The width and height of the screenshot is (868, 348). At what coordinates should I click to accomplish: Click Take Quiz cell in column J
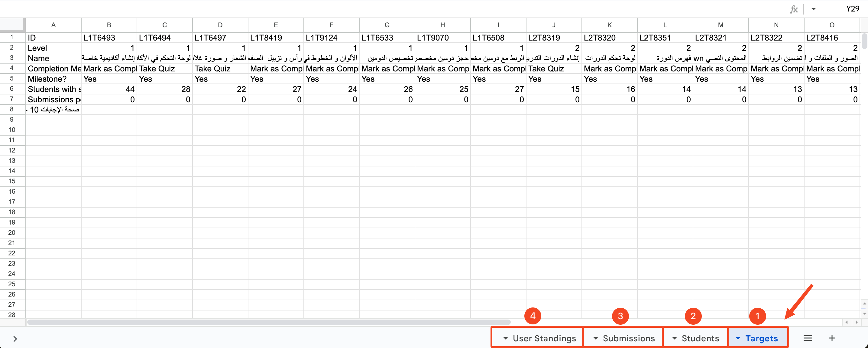click(x=554, y=68)
